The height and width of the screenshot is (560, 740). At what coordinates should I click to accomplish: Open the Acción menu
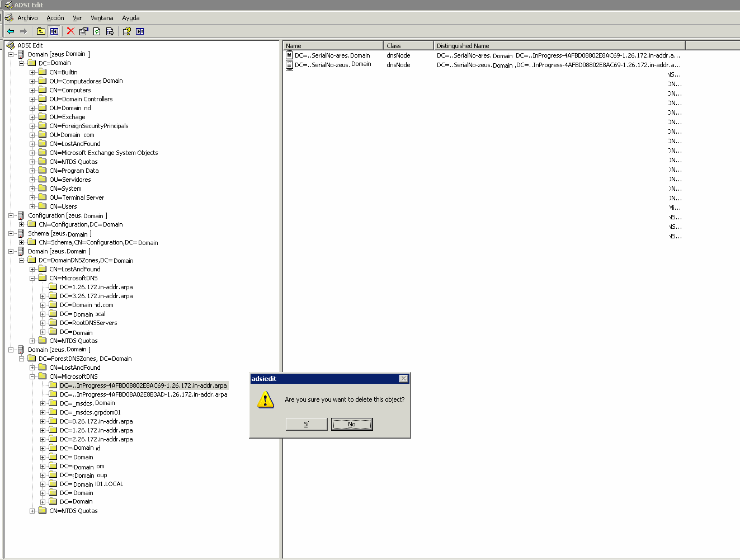(x=55, y=18)
